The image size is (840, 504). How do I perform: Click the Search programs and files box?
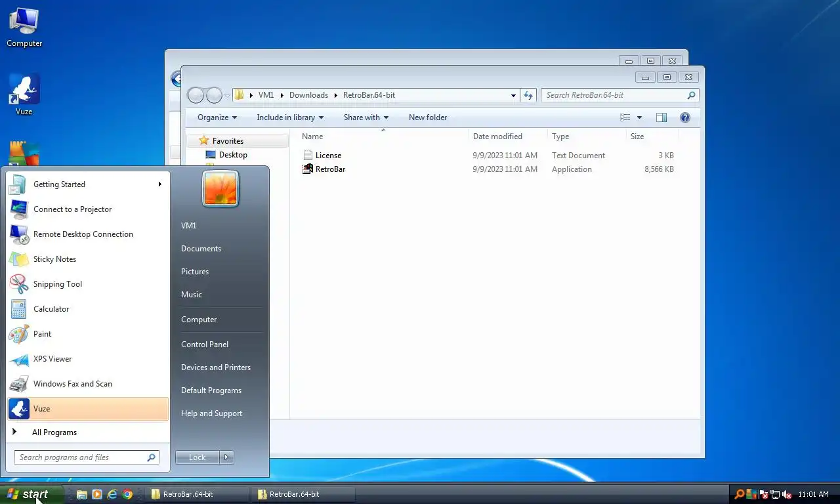click(x=87, y=457)
